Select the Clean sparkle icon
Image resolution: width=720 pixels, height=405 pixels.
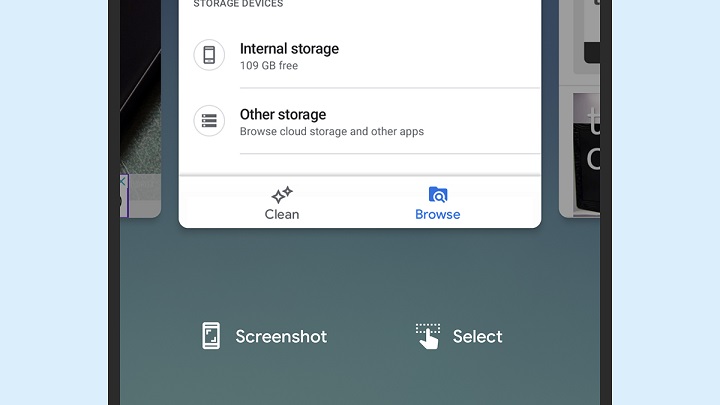[x=282, y=195]
